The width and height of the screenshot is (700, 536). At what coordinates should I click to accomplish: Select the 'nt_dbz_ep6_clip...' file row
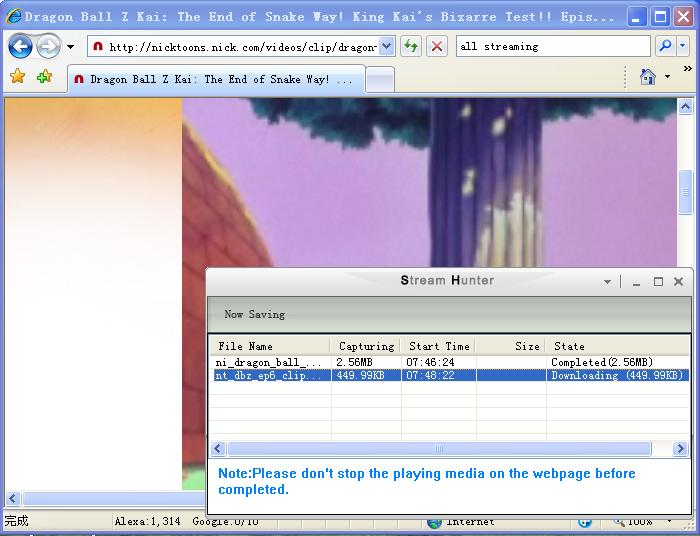[450, 375]
